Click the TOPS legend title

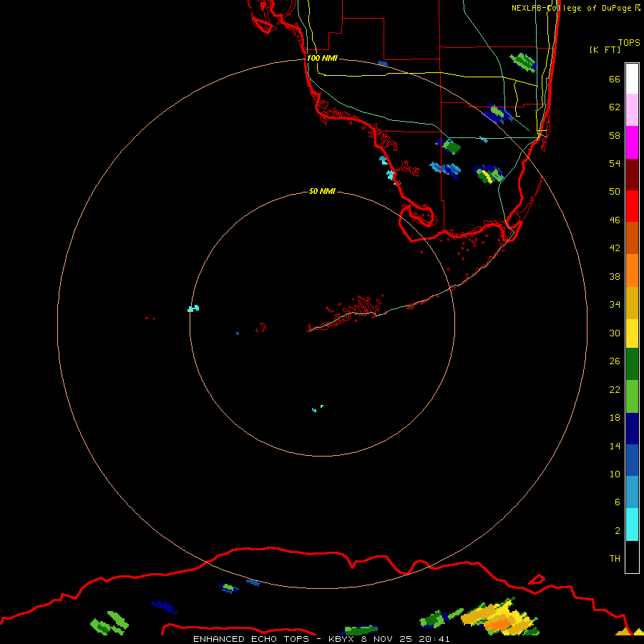pyautogui.click(x=629, y=42)
